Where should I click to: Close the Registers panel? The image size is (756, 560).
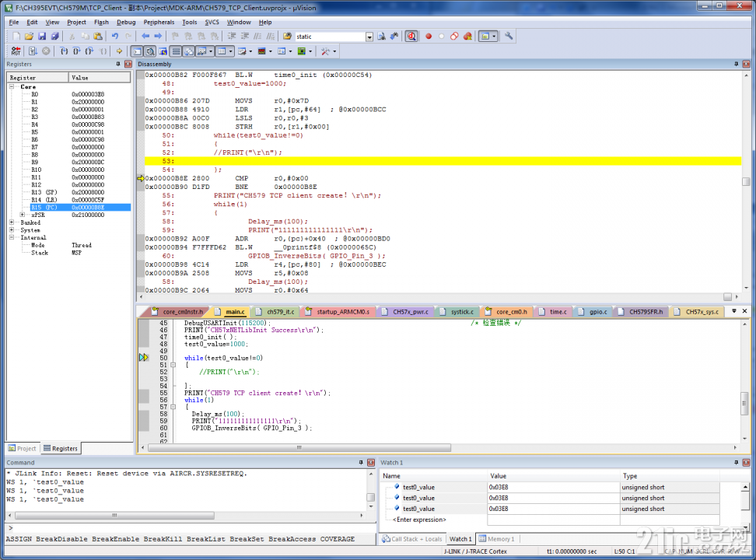128,64
